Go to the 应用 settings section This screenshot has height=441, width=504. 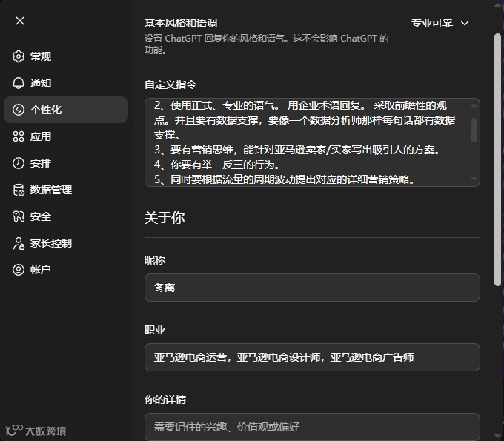click(66, 136)
